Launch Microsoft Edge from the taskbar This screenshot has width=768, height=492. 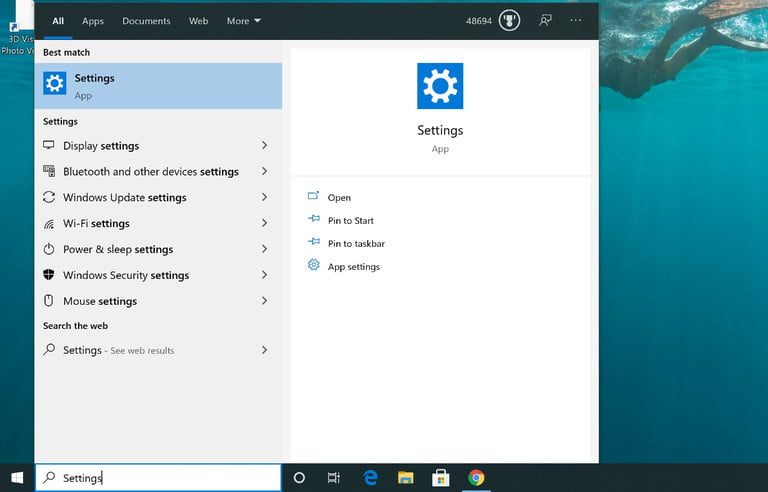point(371,478)
